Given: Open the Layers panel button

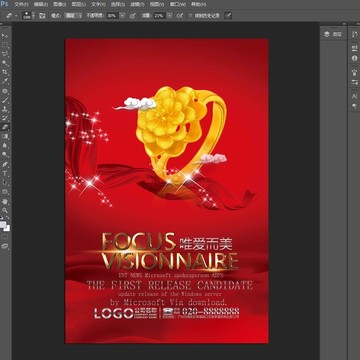Looking at the screenshot, I should click(333, 34).
